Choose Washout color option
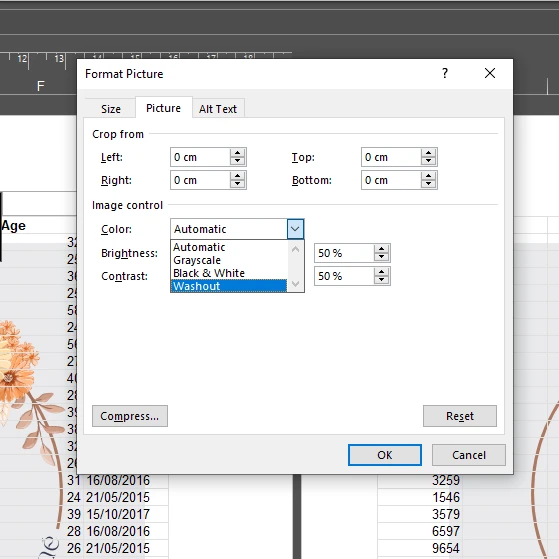This screenshot has height=559, width=559. (x=229, y=286)
